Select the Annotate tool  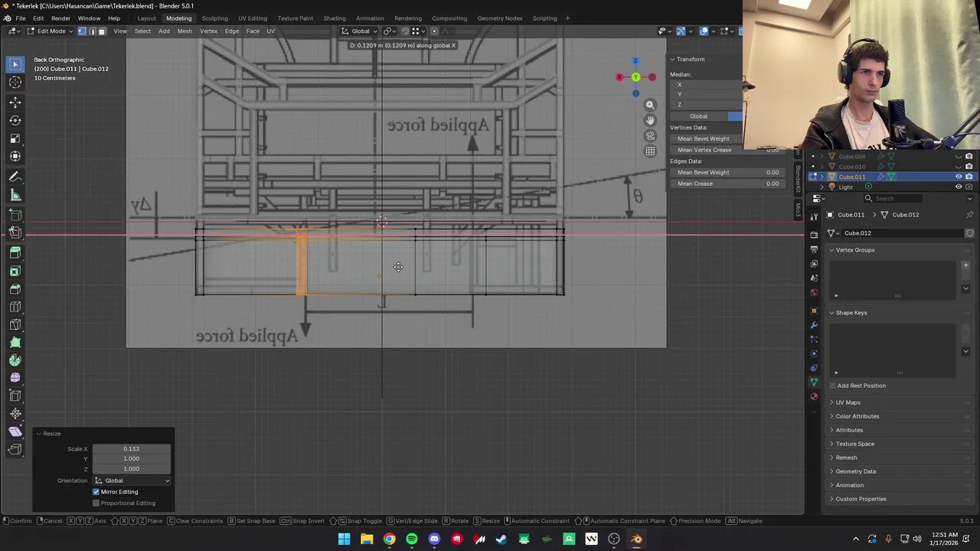[x=15, y=177]
